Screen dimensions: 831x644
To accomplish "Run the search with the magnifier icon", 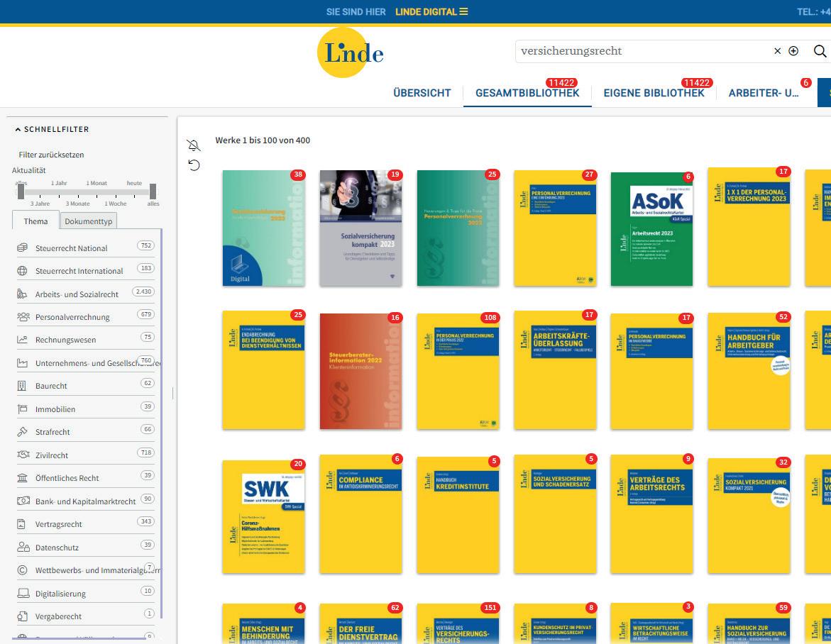I will 820,51.
